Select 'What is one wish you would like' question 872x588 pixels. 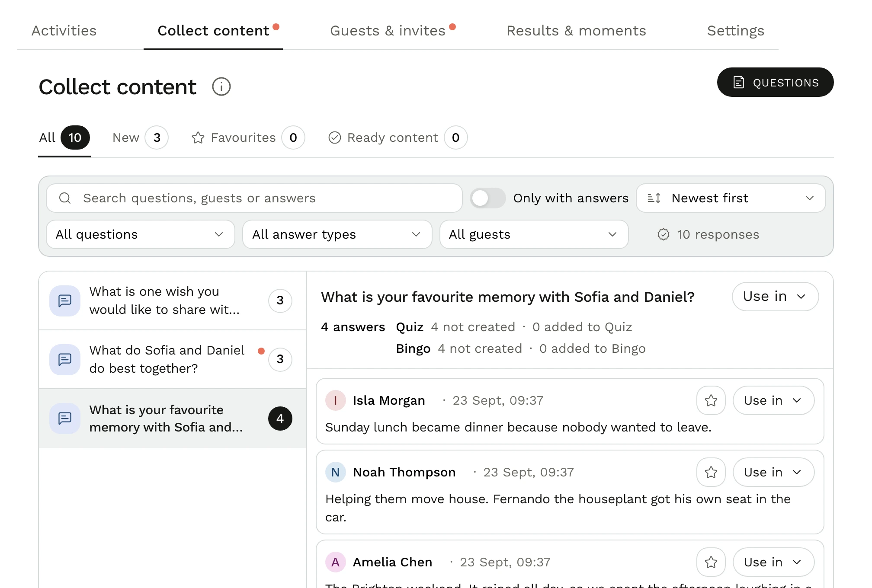pyautogui.click(x=173, y=300)
